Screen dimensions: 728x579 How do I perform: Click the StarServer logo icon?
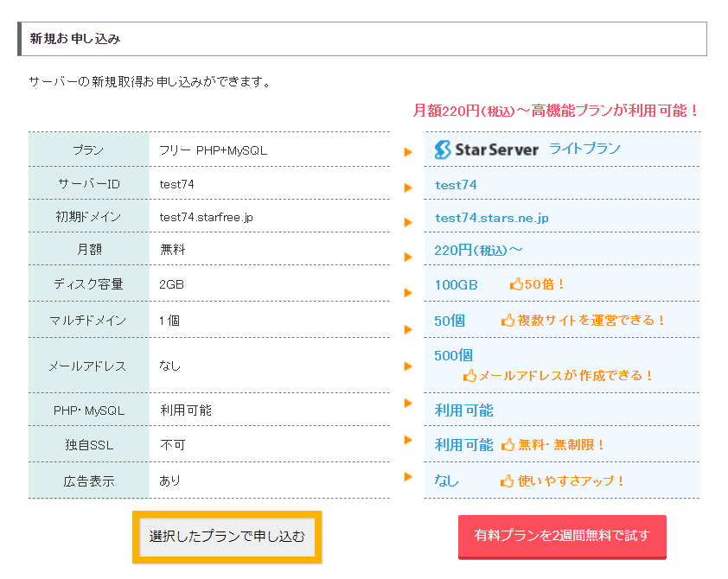point(443,150)
